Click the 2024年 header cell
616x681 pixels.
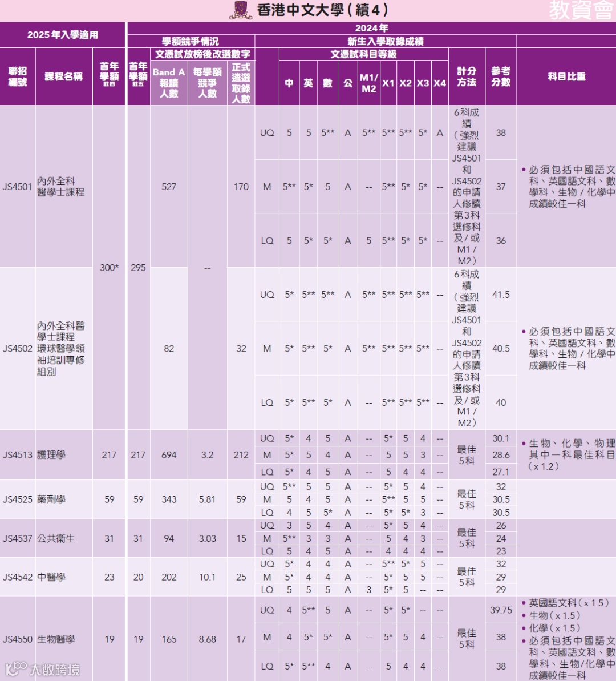[371, 28]
